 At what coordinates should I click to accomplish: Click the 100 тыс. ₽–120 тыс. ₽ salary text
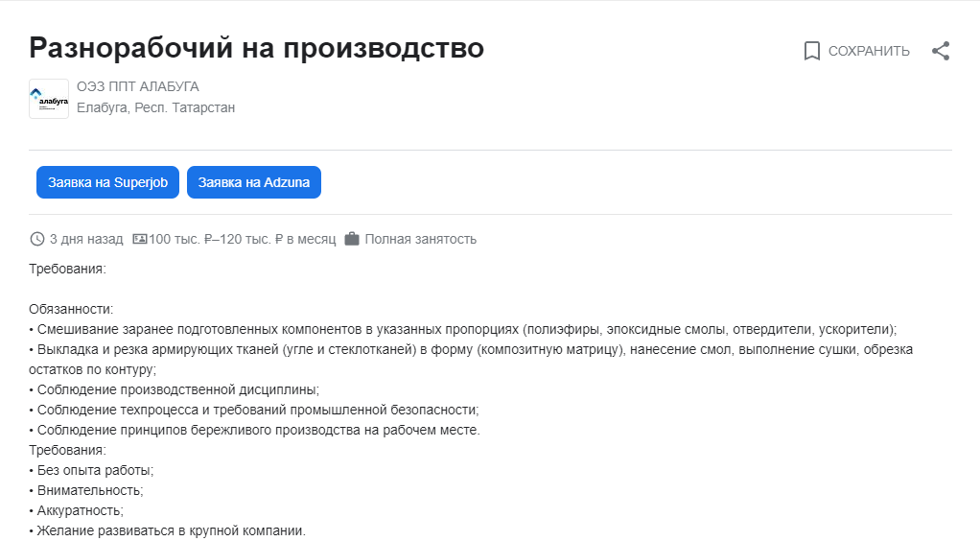click(243, 239)
